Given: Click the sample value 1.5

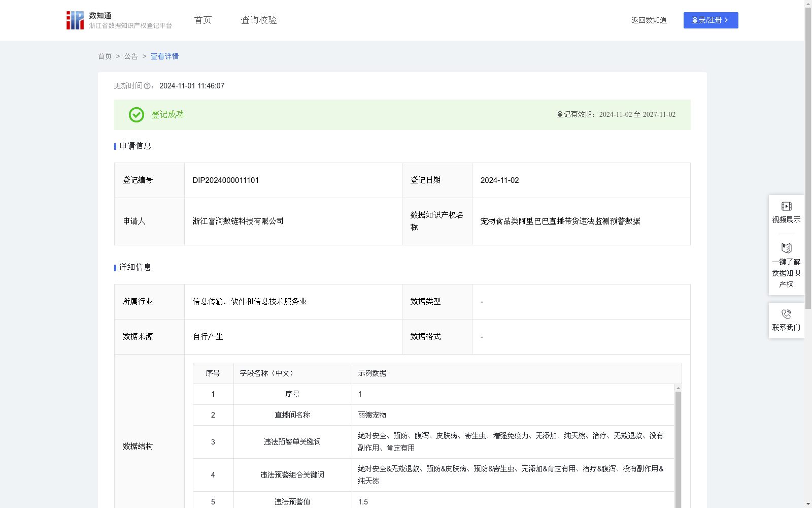Looking at the screenshot, I should coord(363,502).
